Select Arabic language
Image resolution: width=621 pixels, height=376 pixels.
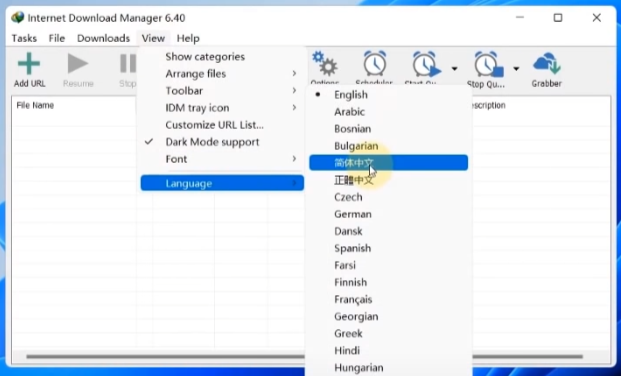pos(388,112)
